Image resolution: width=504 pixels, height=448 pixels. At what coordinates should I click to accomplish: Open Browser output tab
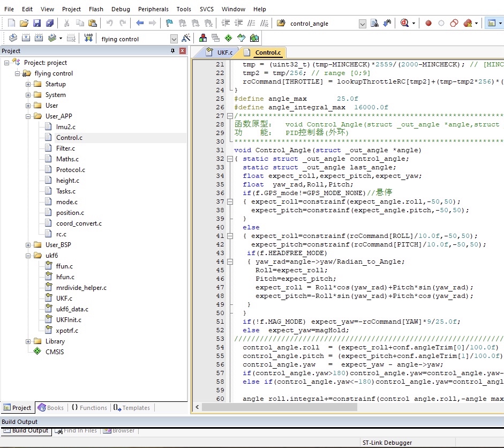119,431
